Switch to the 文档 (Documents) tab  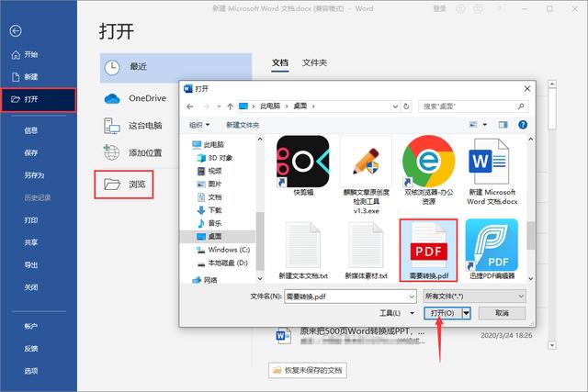pyautogui.click(x=280, y=63)
